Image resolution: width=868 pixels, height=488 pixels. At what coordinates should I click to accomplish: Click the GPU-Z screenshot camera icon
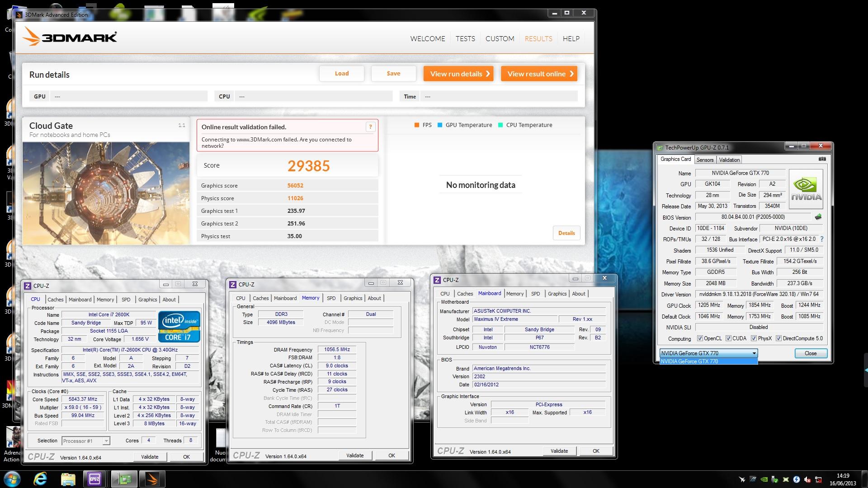coord(822,159)
